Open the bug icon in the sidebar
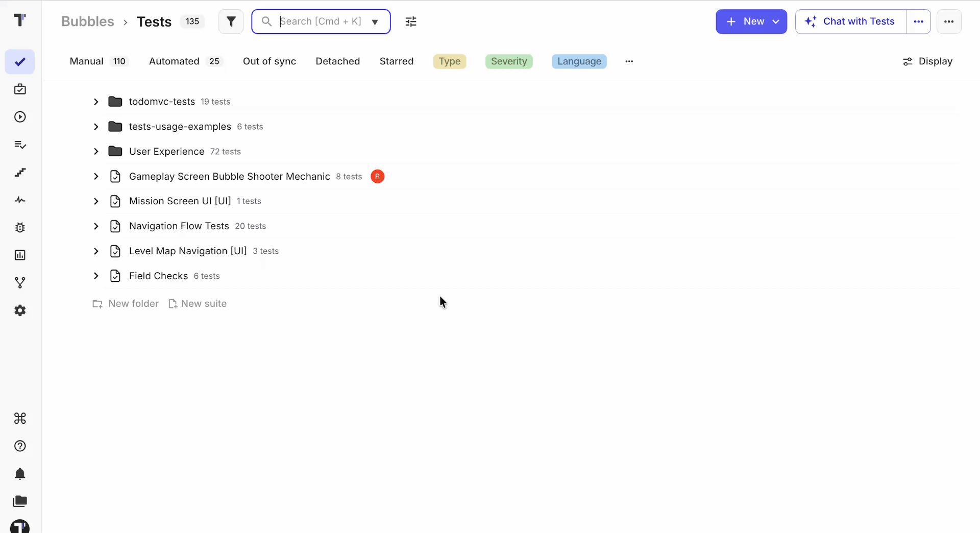 point(20,228)
